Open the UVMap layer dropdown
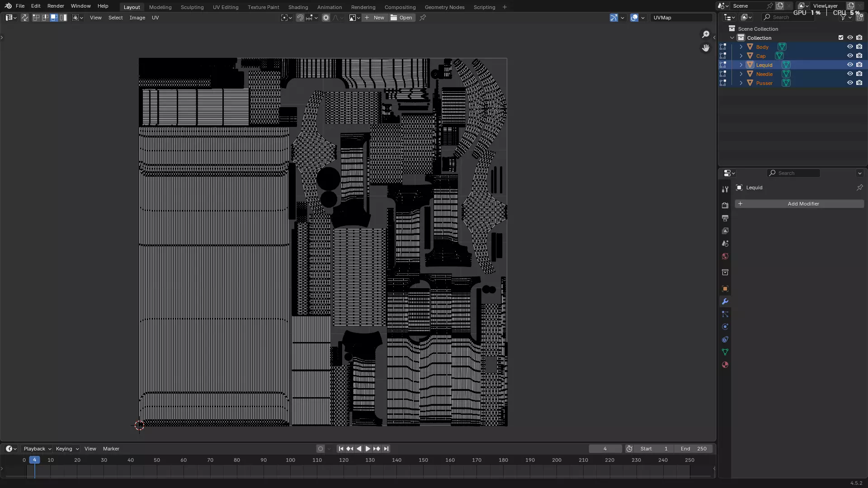The height and width of the screenshot is (488, 868). tap(681, 18)
